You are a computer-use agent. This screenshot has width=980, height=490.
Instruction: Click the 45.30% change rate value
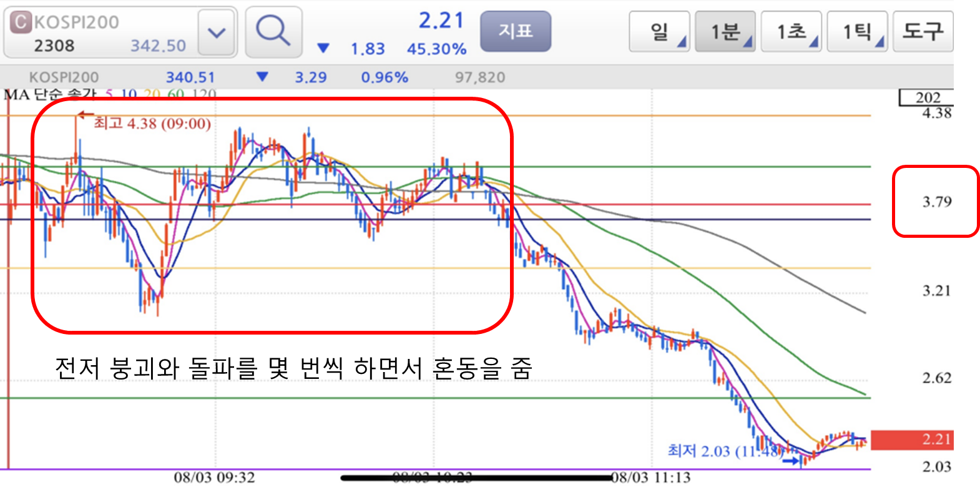coord(437,49)
